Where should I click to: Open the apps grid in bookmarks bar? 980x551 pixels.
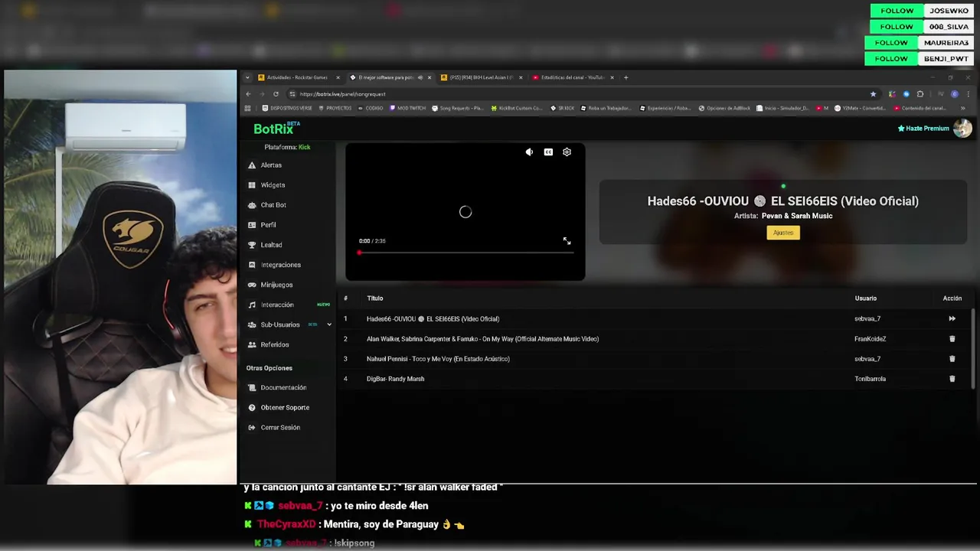tap(248, 108)
